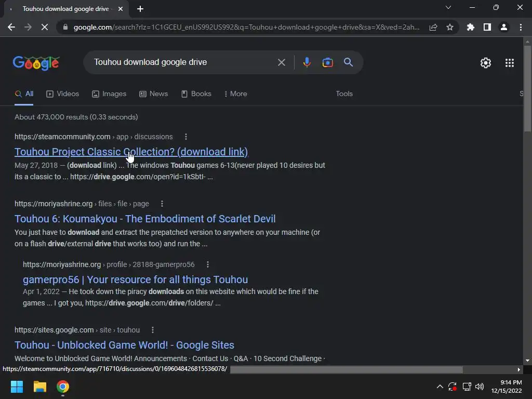
Task: Open Touhou Unblocked Game World link
Action: point(124,345)
